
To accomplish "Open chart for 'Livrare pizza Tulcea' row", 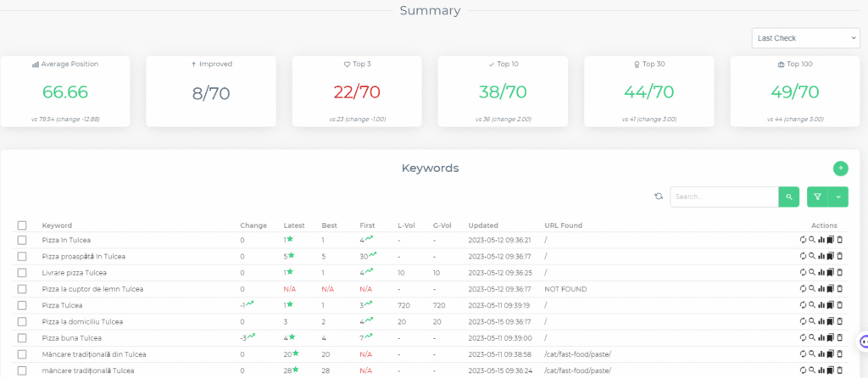I will pyautogui.click(x=821, y=272).
